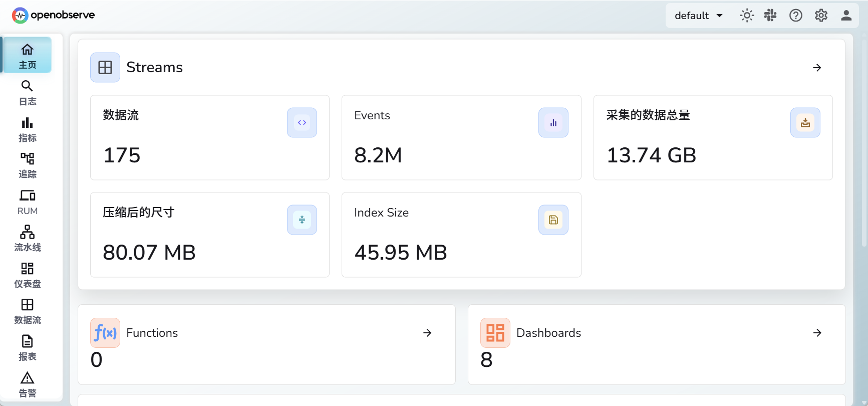Toggle the light/dark theme sun icon
This screenshot has width=868, height=406.
pos(747,16)
